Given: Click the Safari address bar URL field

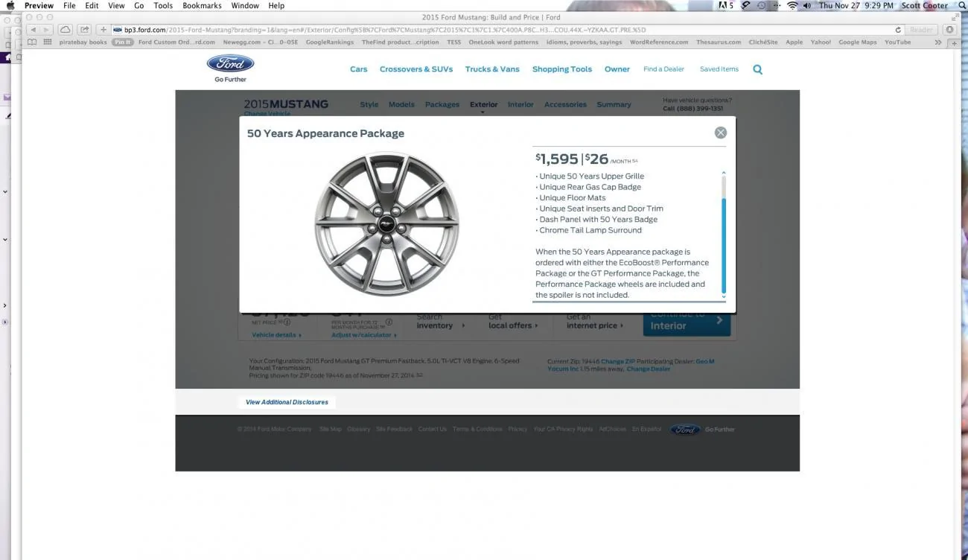Looking at the screenshot, I should click(506, 30).
